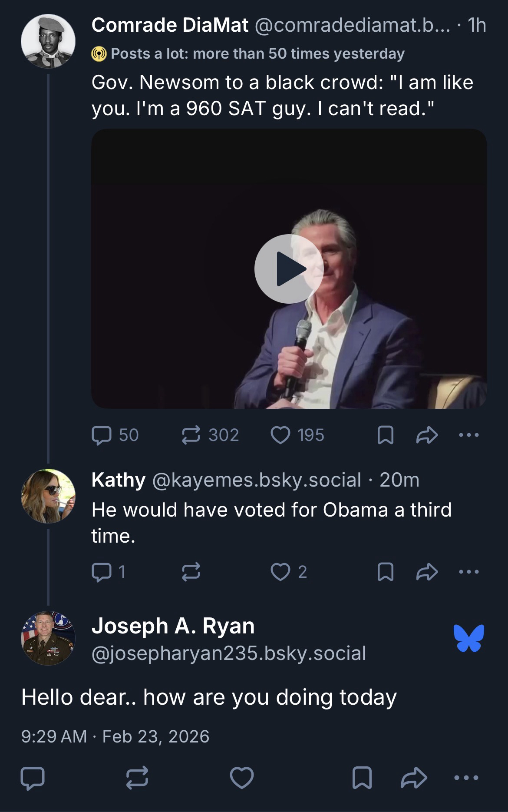
Task: Open the @kayemes.bsky.social handle link
Action: point(257,480)
